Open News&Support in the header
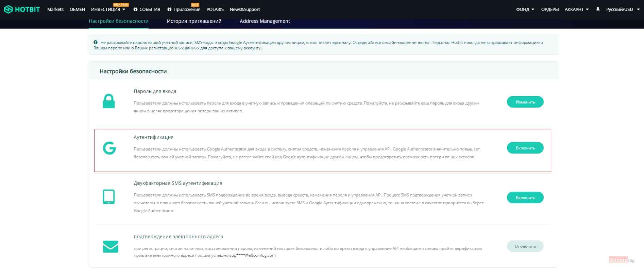 pyautogui.click(x=244, y=9)
